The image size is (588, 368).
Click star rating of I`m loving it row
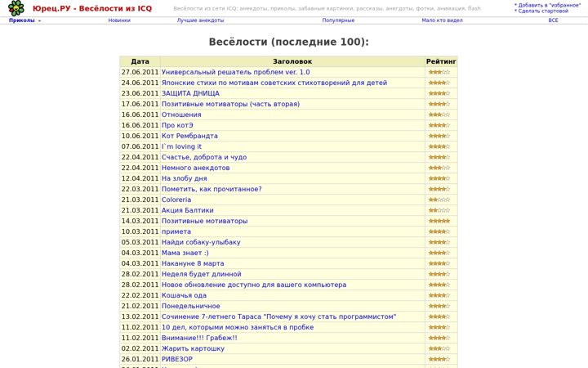[439, 146]
